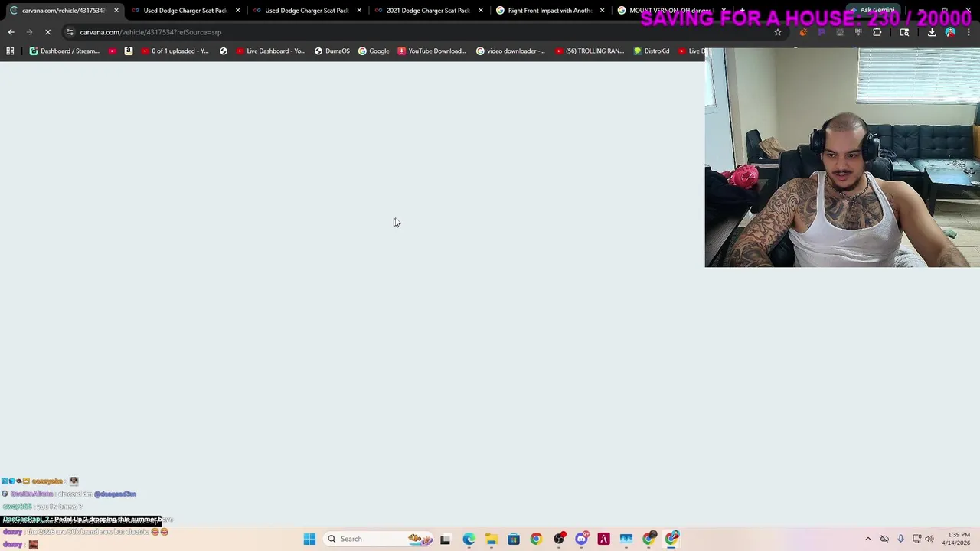Open the orange extension icon in the toolbar
This screenshot has width=980, height=551.
tap(803, 32)
